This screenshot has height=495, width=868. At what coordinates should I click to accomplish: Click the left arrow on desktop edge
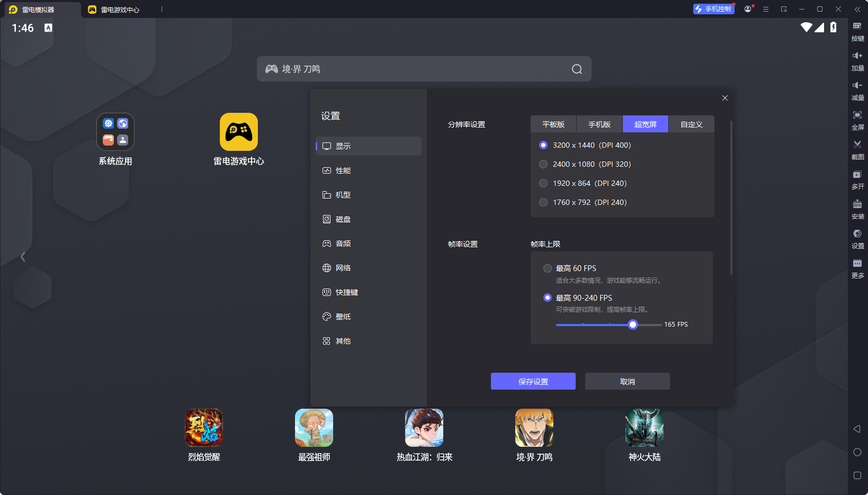pos(23,257)
